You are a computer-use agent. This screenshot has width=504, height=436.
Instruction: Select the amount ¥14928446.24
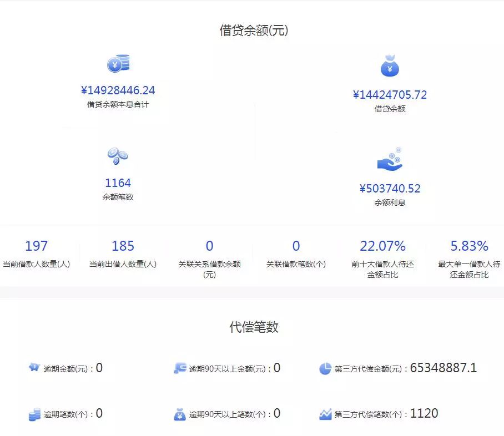pos(118,90)
